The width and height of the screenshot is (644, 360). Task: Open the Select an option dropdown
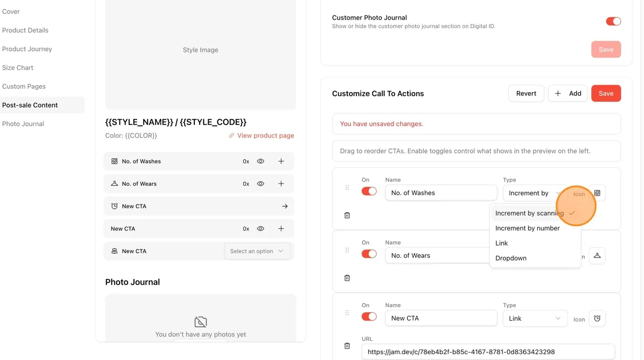(257, 251)
